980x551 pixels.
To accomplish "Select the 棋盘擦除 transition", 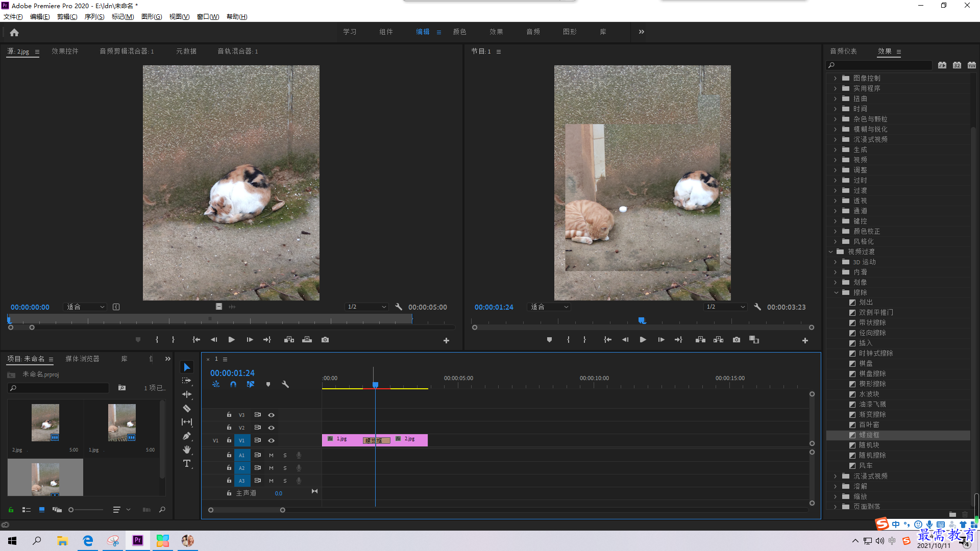I will point(872,374).
